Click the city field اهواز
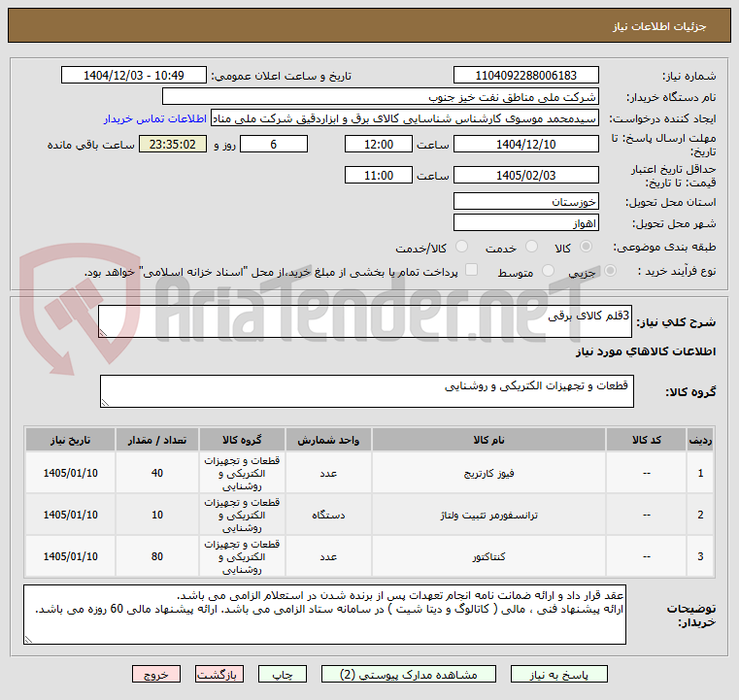 point(526,223)
